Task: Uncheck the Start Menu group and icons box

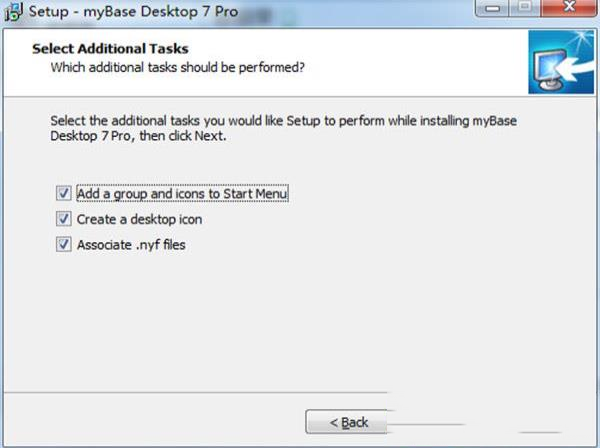Action: point(64,192)
